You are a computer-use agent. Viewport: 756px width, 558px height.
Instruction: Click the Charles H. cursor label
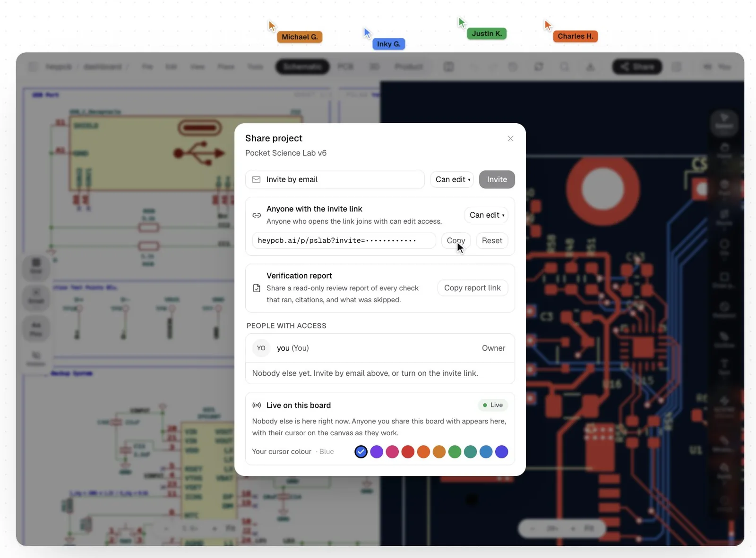click(x=576, y=36)
